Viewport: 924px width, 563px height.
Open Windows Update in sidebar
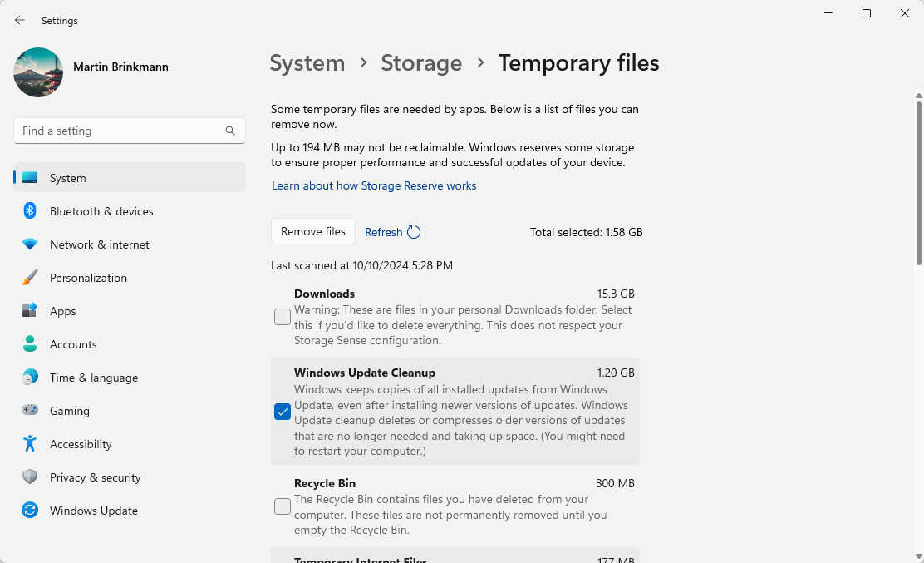pyautogui.click(x=130, y=511)
